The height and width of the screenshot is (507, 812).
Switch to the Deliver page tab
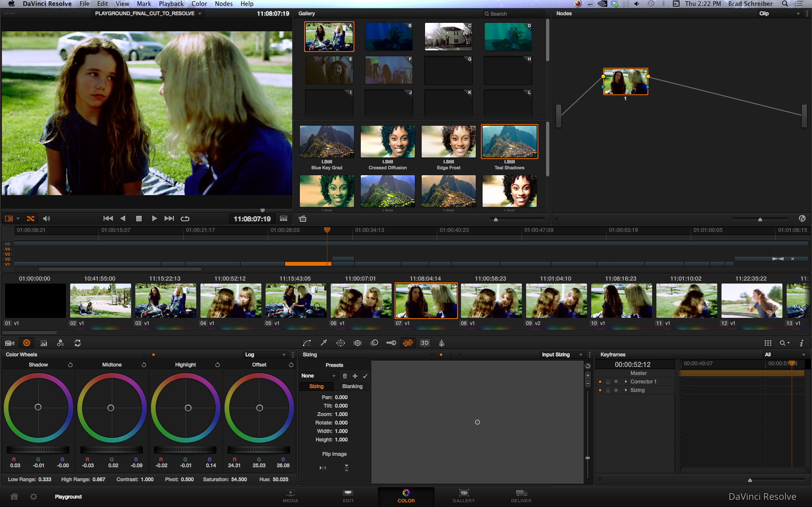[x=521, y=496]
